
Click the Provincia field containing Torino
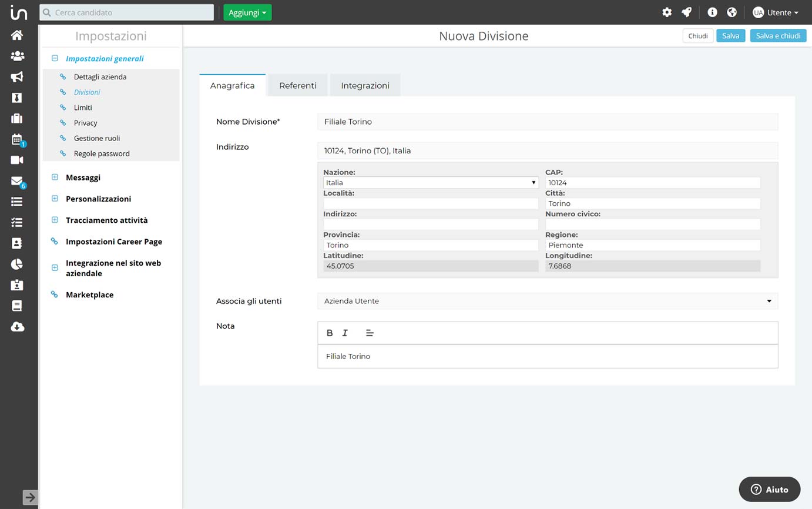[x=431, y=245]
